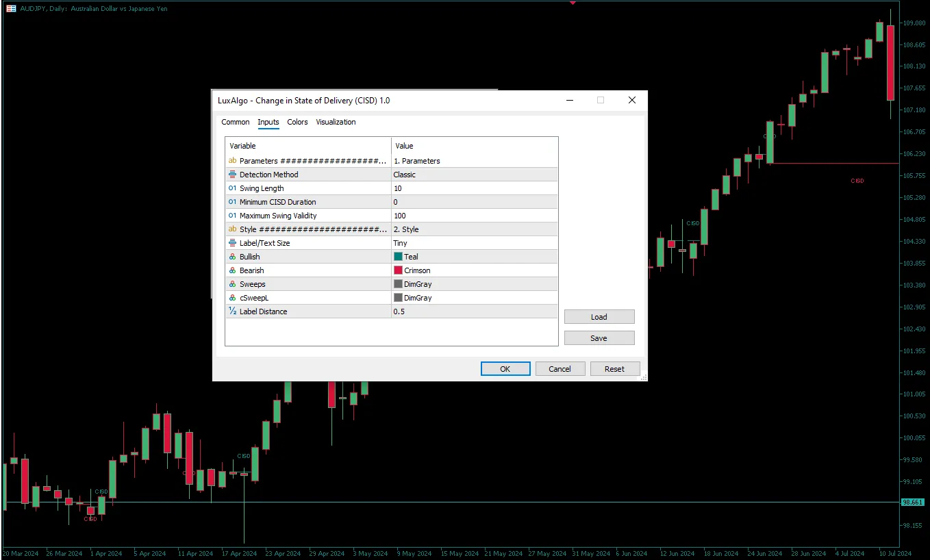The height and width of the screenshot is (560, 930).
Task: Switch to the Common tab
Action: coord(236,122)
